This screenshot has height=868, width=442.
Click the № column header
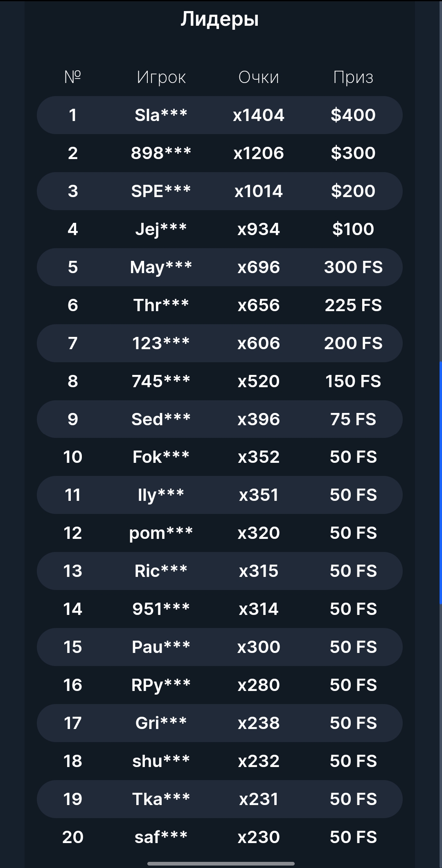coord(73,76)
